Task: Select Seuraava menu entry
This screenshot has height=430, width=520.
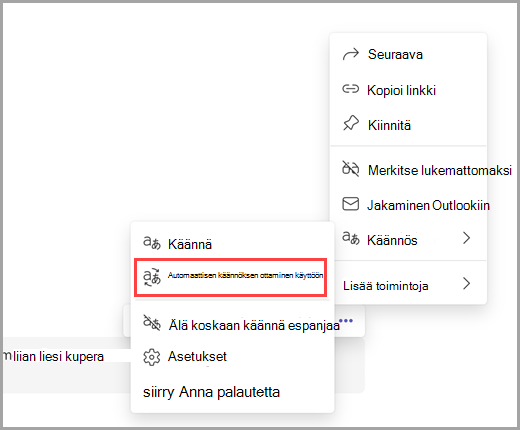Action: pyautogui.click(x=408, y=54)
